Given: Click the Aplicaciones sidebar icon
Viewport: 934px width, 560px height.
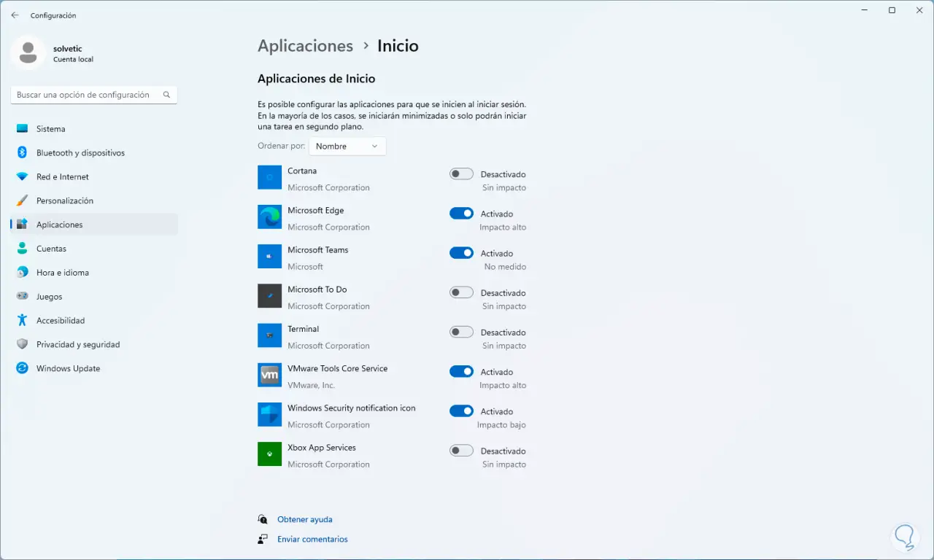Looking at the screenshot, I should pos(22,225).
